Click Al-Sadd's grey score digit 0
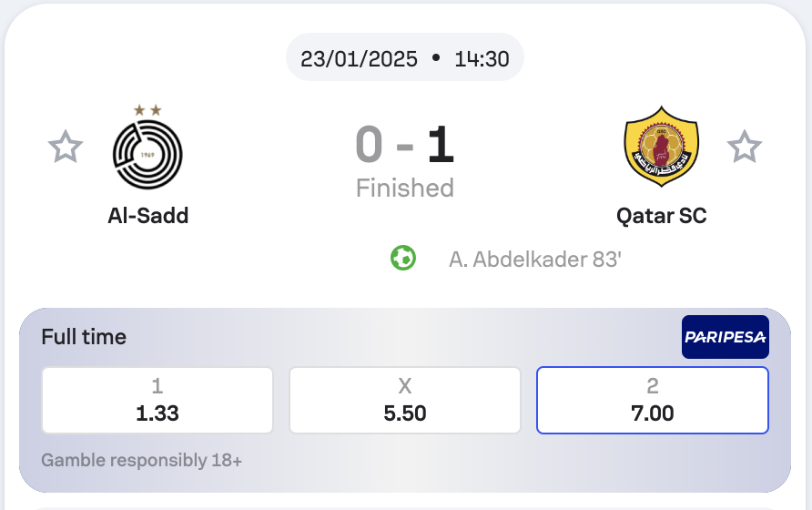The image size is (812, 510). click(370, 145)
